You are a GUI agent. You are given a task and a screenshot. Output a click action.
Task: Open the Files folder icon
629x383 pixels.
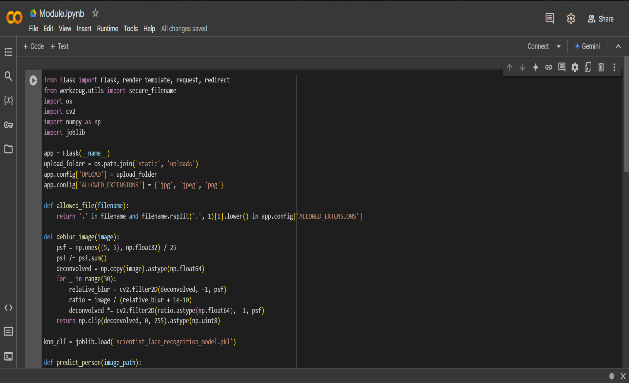(8, 149)
